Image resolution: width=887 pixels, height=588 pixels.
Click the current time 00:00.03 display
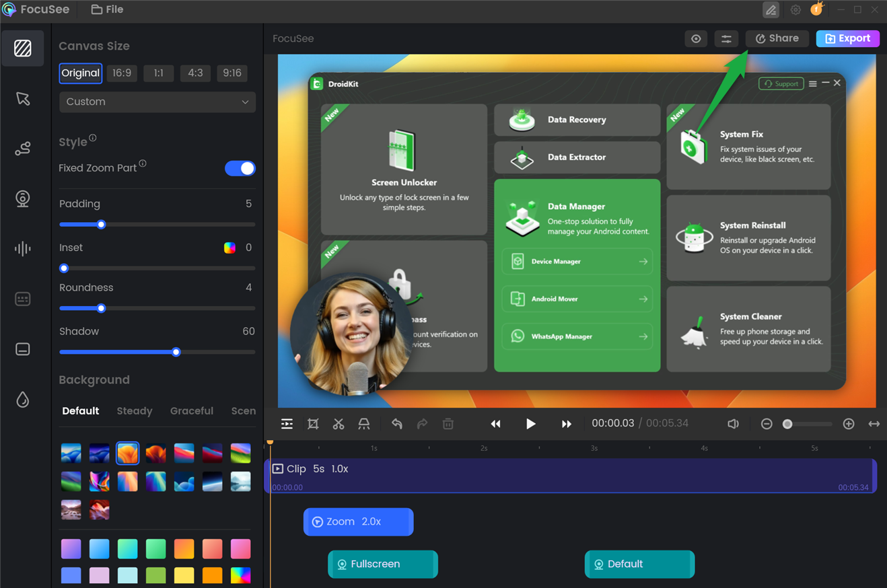pos(613,424)
